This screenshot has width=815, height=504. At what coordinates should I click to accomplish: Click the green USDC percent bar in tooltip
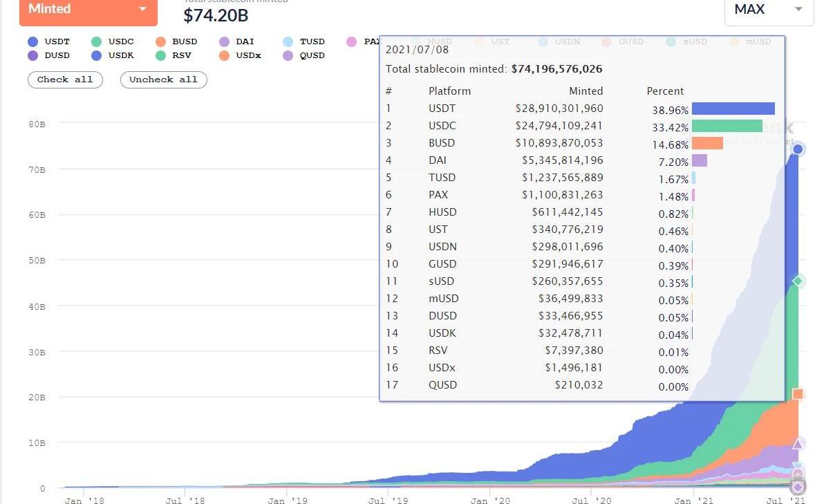coord(727,126)
